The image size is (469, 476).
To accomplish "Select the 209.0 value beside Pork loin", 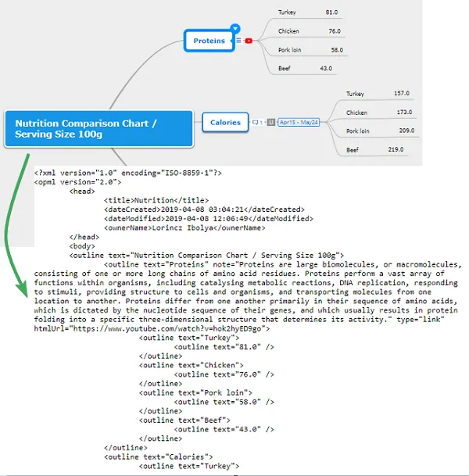I will point(406,131).
